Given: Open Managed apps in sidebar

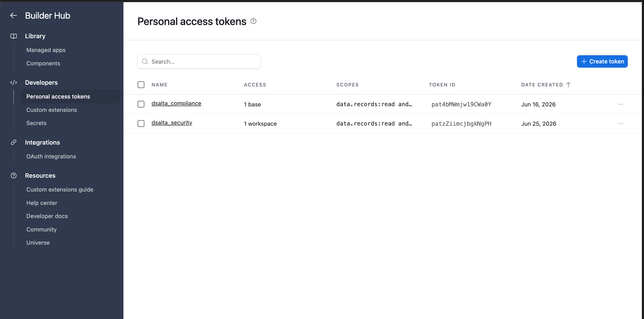Looking at the screenshot, I should coord(46,50).
